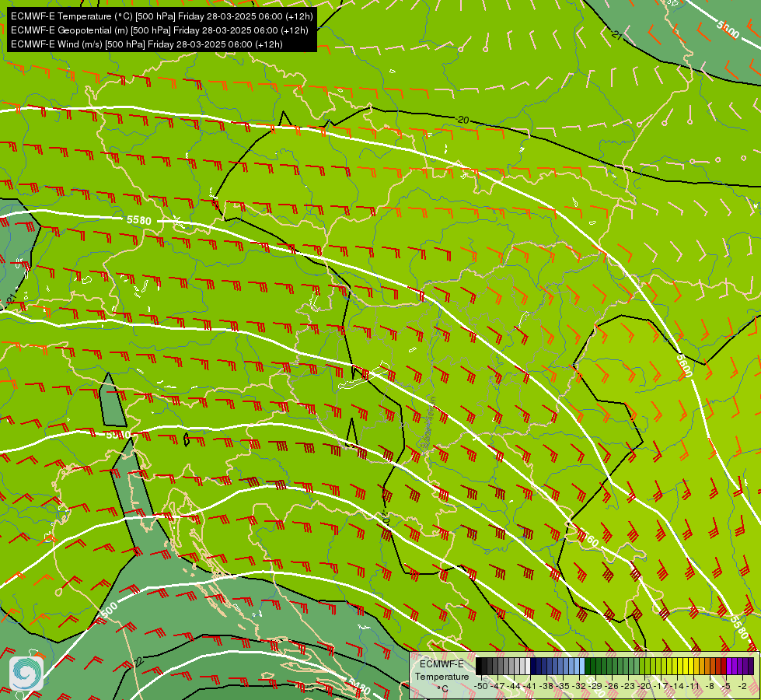Click legend tick value -2
This screenshot has width=761, height=700.
[x=742, y=686]
